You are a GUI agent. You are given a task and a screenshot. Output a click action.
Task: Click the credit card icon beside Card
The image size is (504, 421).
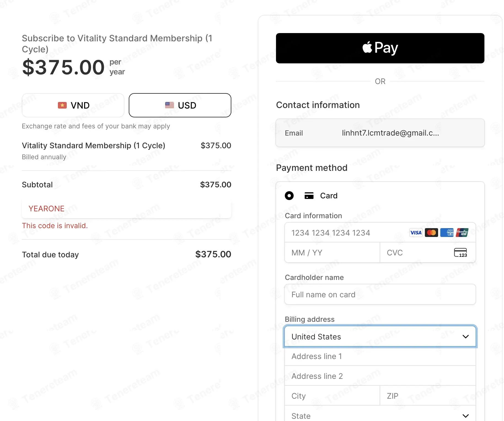[309, 196]
